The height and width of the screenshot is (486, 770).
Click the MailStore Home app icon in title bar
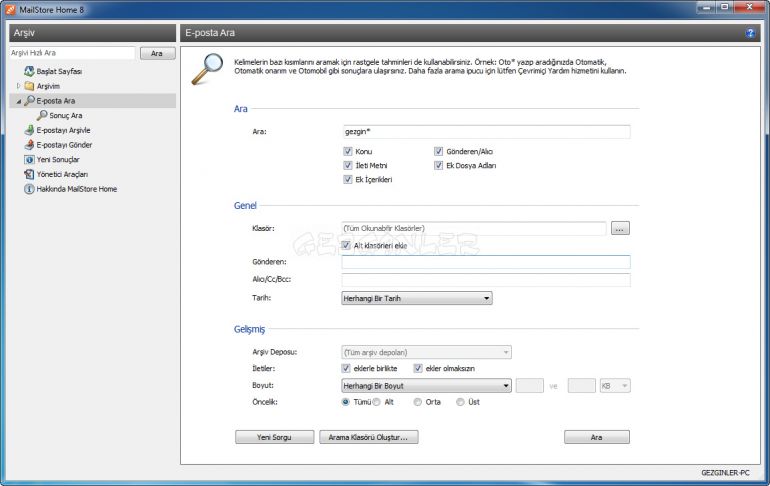click(10, 9)
